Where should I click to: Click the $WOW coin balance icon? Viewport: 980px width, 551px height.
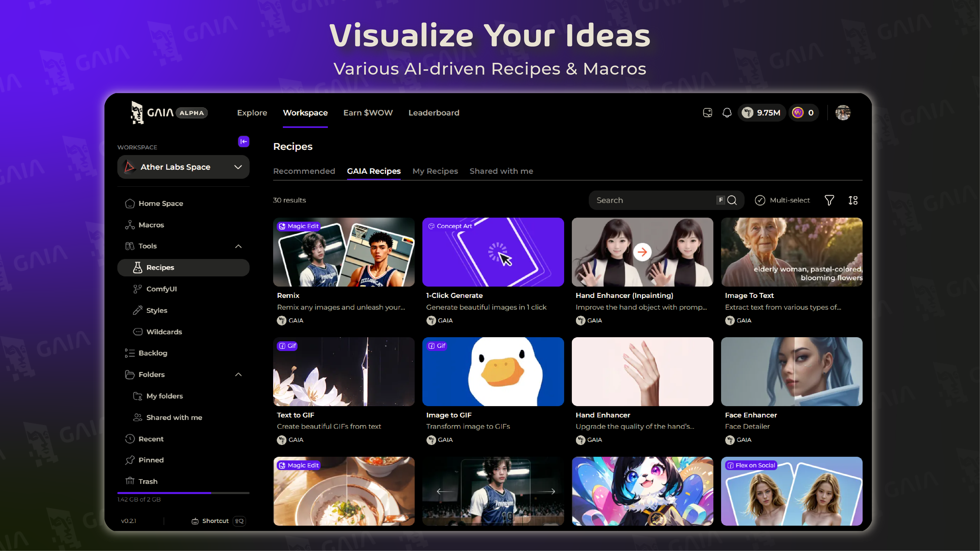pos(798,113)
